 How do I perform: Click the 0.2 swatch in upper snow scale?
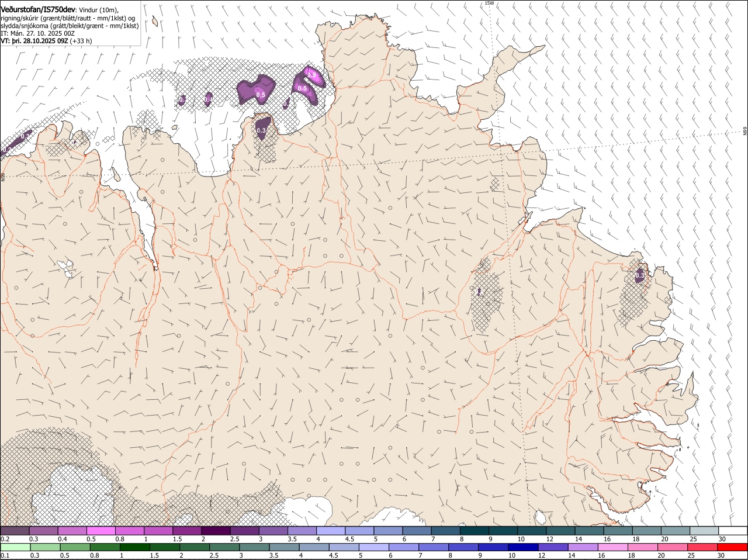pos(15,531)
